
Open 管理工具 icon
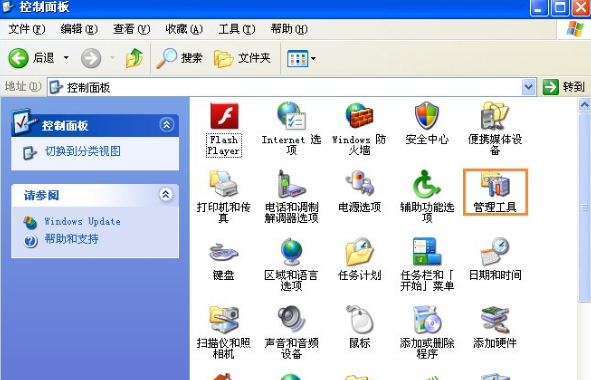click(495, 192)
